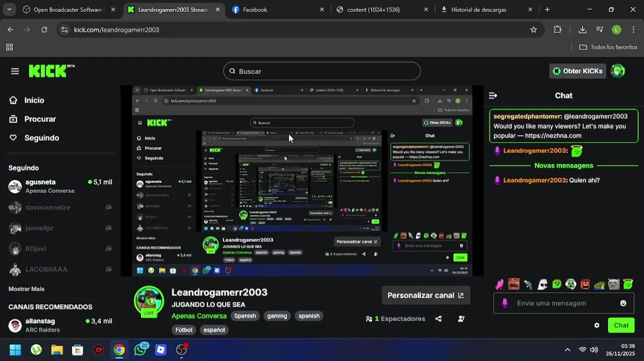
Task: Open Todos los favoritos bookmarks folder
Action: tap(608, 47)
